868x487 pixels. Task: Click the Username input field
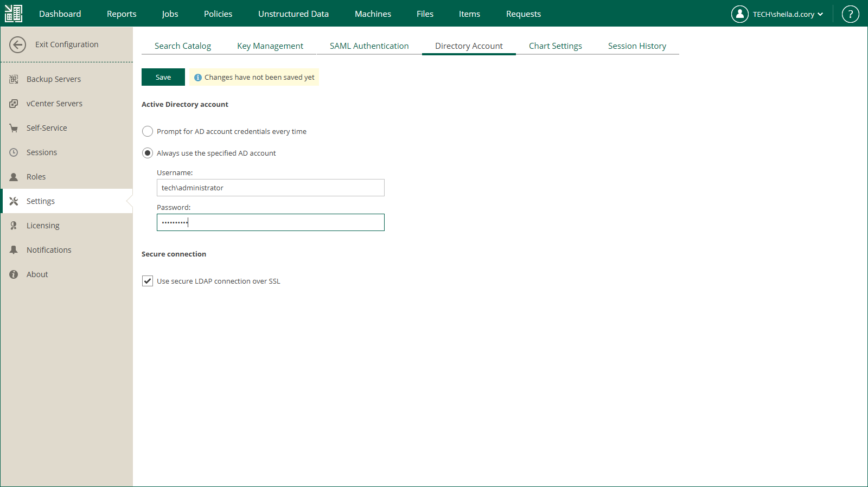(x=271, y=188)
